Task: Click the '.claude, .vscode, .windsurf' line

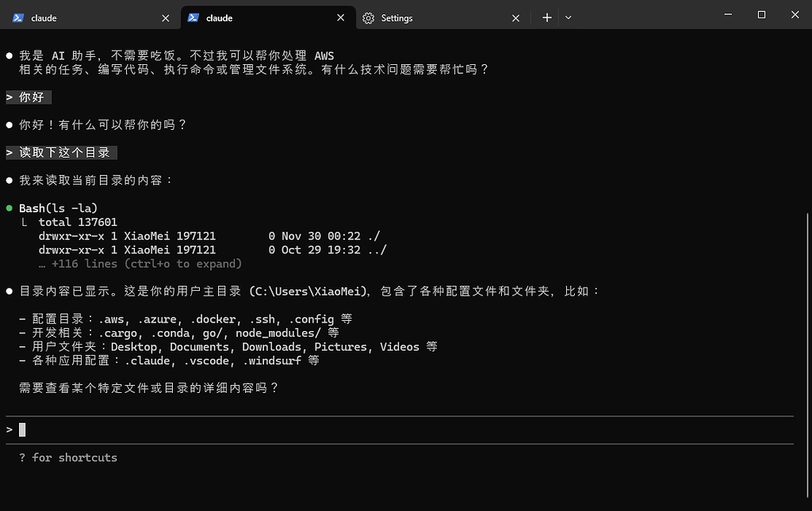Action: tap(169, 361)
